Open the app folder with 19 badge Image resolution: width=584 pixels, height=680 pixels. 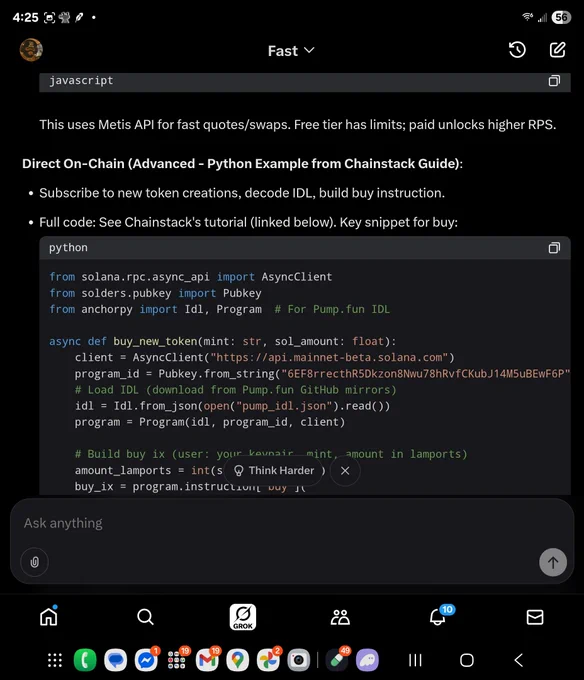click(x=177, y=660)
